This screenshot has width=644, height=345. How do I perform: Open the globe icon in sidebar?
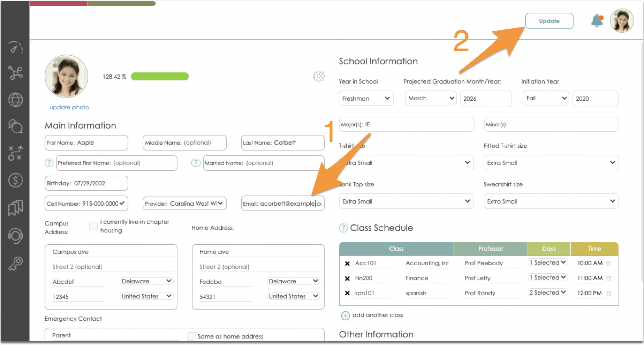click(x=15, y=100)
